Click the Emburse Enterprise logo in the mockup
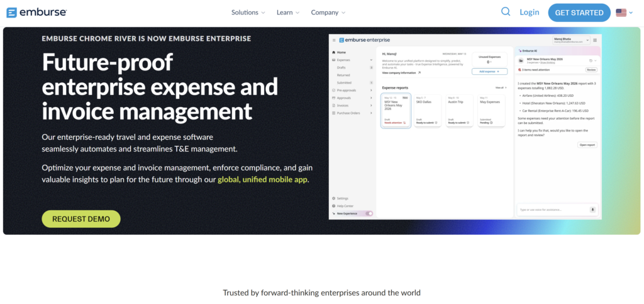 pos(364,40)
